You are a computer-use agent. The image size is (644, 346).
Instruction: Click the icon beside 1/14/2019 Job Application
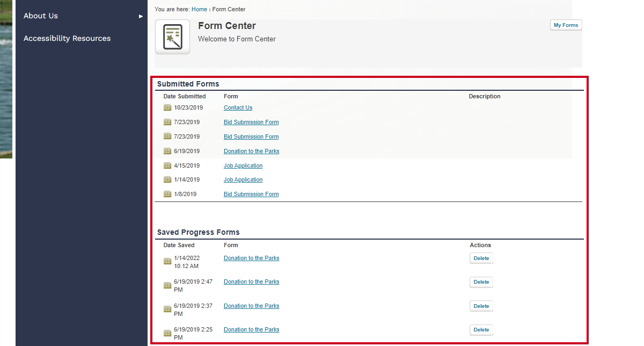[x=167, y=179]
